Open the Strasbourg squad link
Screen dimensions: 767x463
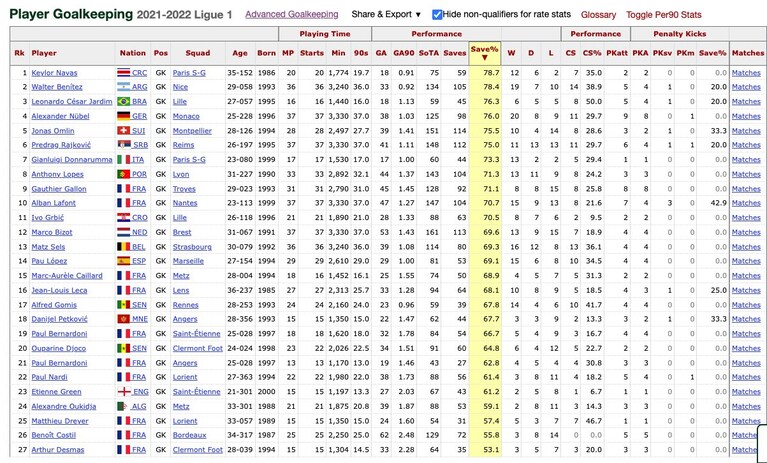pos(192,247)
